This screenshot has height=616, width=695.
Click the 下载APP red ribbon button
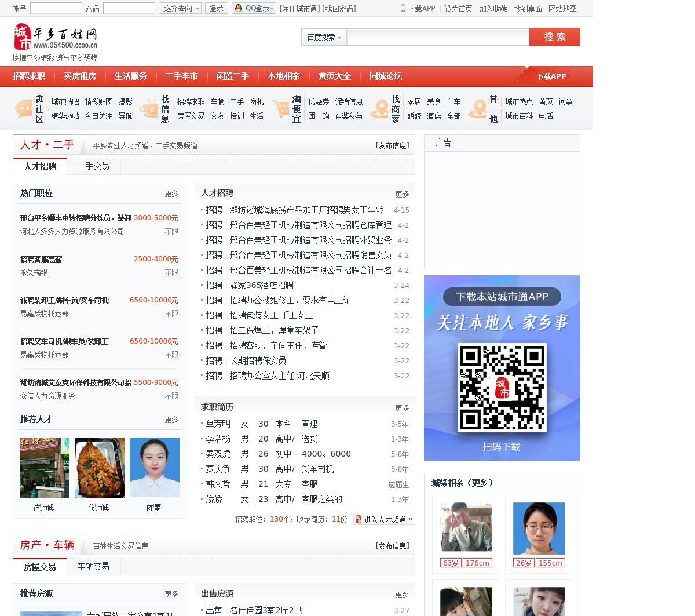point(551,76)
